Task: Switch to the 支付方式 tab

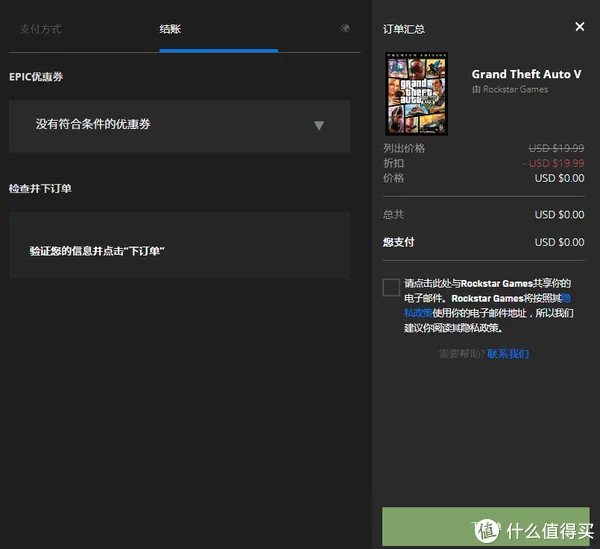Action: point(41,29)
